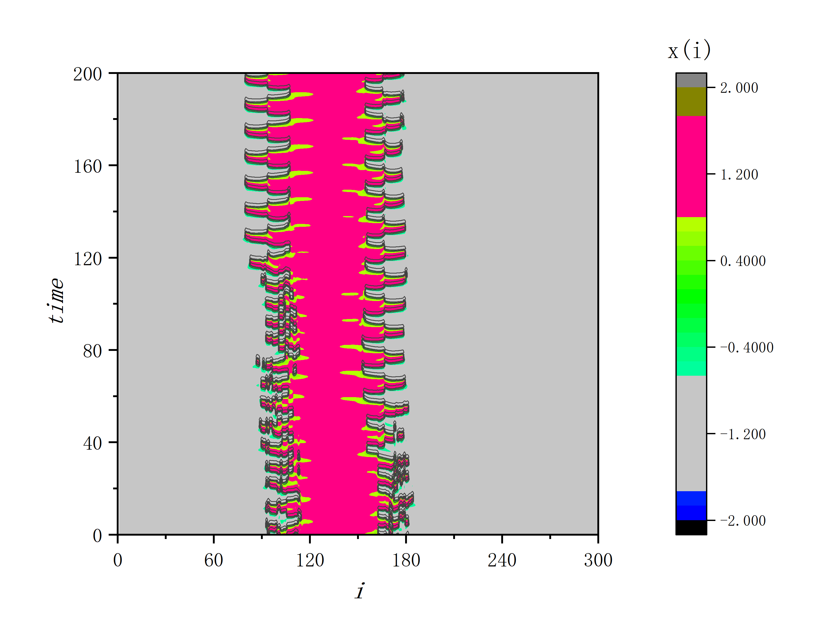Click the colorbar tick label -0.4000
This screenshot has height=643, width=840.
(x=747, y=347)
